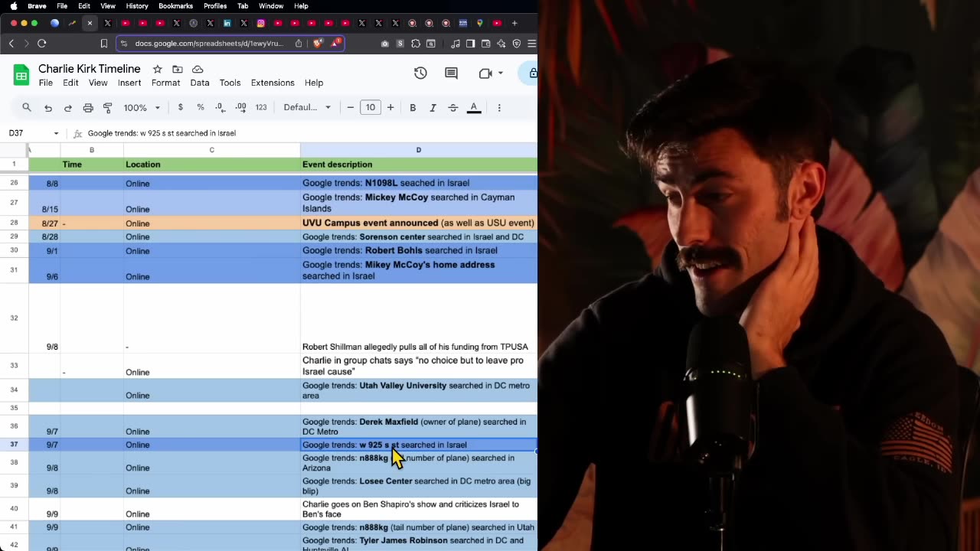Open the comments panel icon
Screen dimensions: 980x551
pyautogui.click(x=451, y=73)
